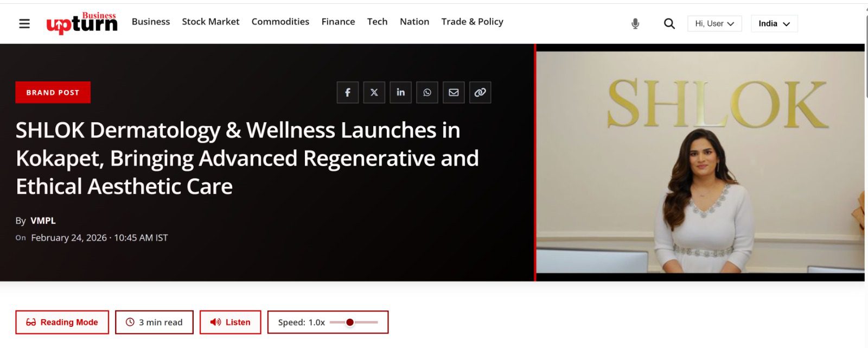
Task: Share article on X
Action: pos(374,92)
